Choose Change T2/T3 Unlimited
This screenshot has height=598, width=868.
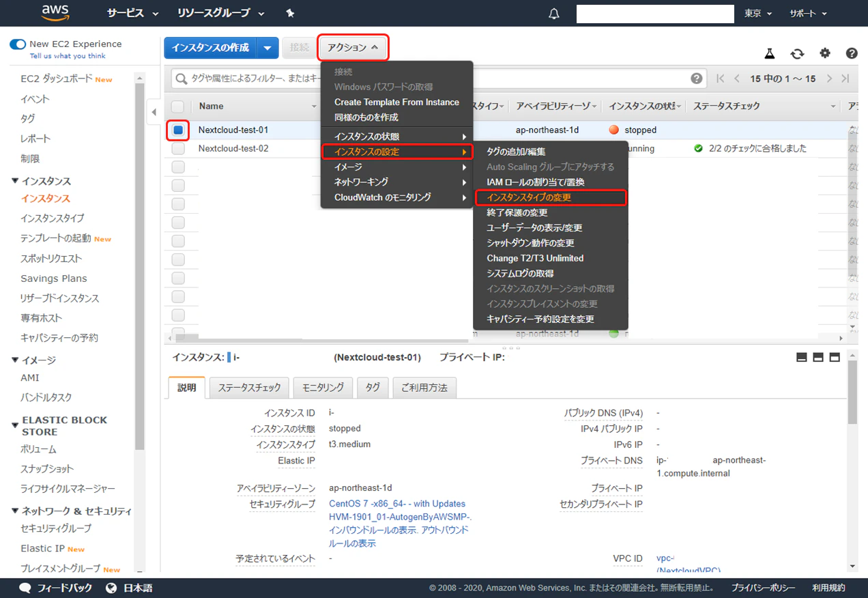(x=550, y=258)
